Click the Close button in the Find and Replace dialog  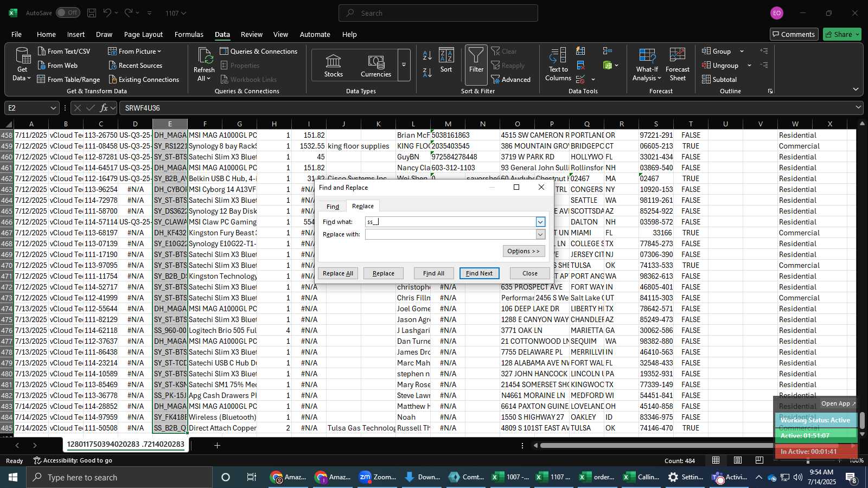coord(530,273)
